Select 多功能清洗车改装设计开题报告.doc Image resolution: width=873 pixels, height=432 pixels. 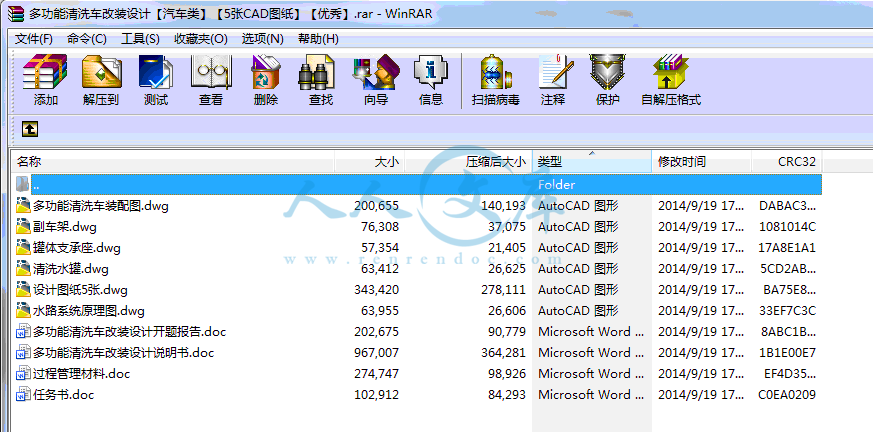click(130, 332)
